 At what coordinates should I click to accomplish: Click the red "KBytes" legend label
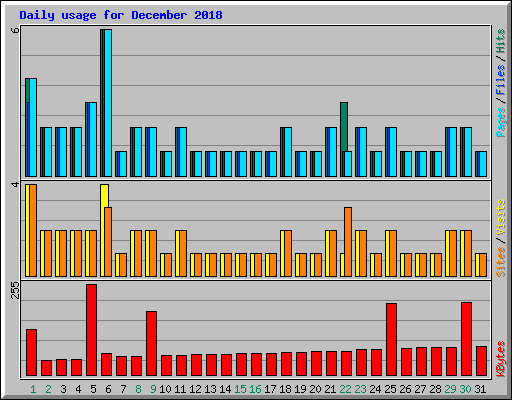pos(501,359)
